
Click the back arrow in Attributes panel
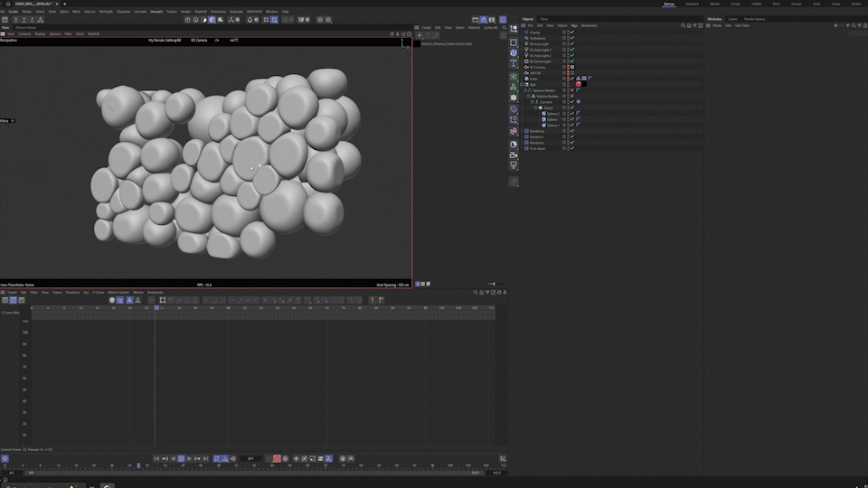tap(835, 25)
